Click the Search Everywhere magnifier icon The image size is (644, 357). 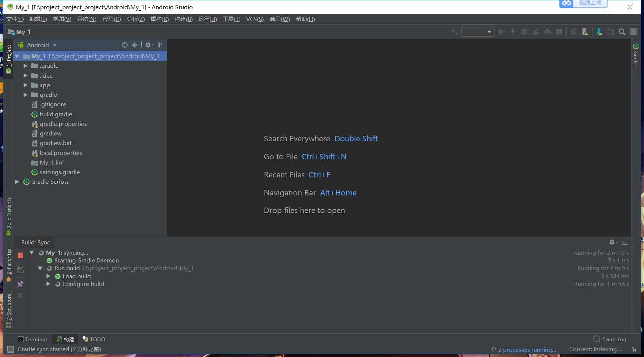point(622,32)
